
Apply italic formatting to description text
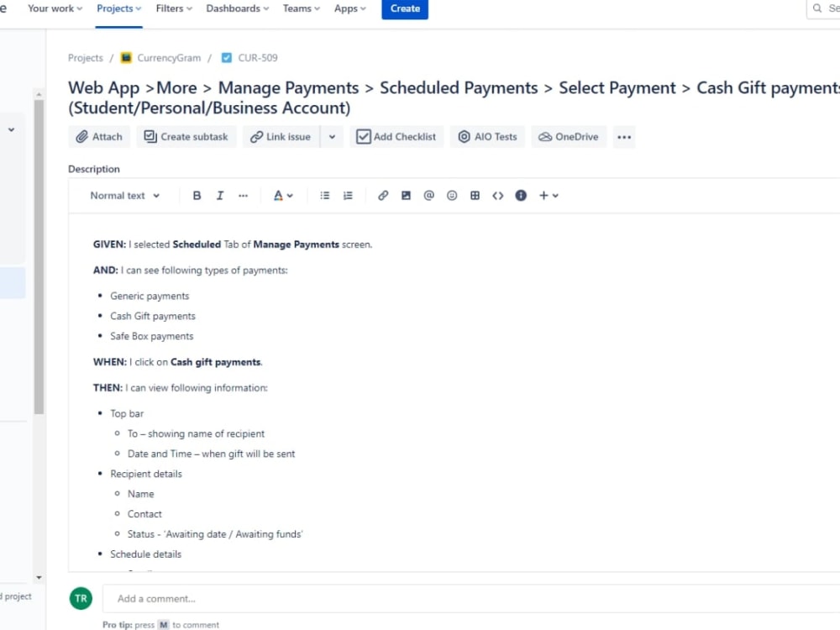(219, 195)
